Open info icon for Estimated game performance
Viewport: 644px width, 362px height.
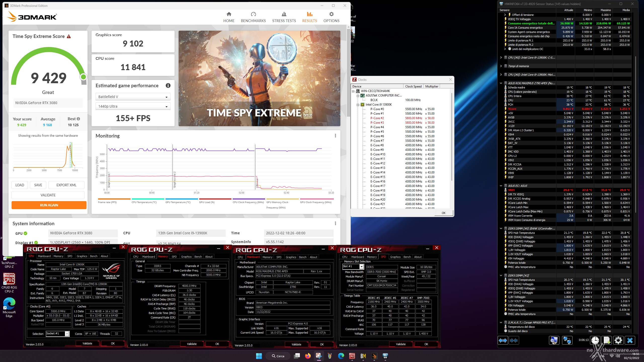pyautogui.click(x=168, y=85)
